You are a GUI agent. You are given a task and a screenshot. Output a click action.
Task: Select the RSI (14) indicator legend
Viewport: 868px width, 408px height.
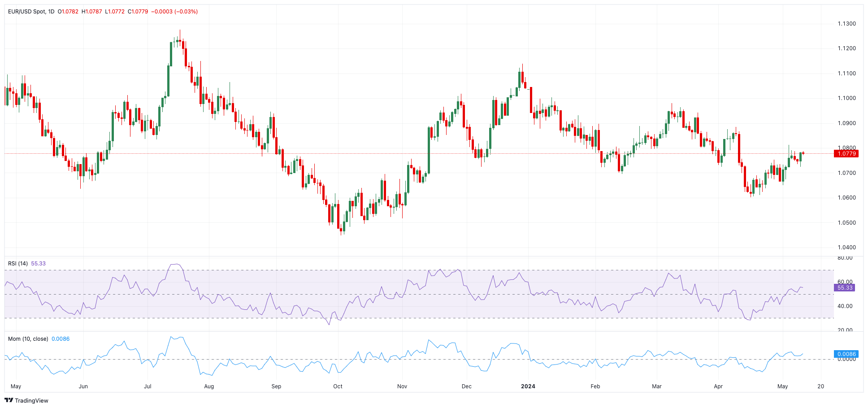pos(18,263)
